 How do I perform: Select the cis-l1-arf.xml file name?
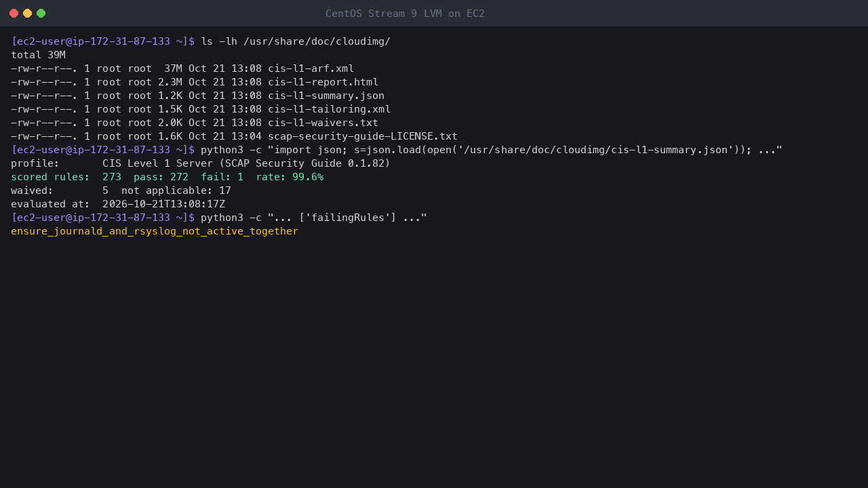311,68
